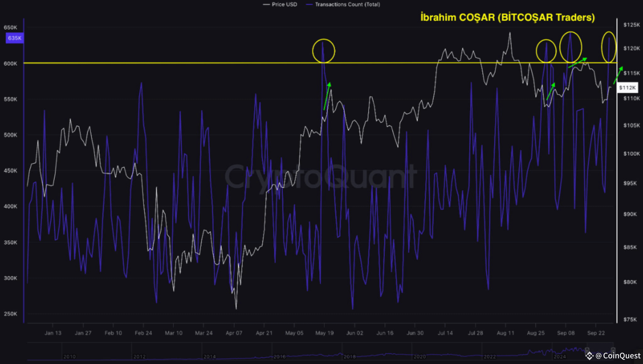
Task: Click the green arrow beside $115K label
Action: tap(618, 75)
